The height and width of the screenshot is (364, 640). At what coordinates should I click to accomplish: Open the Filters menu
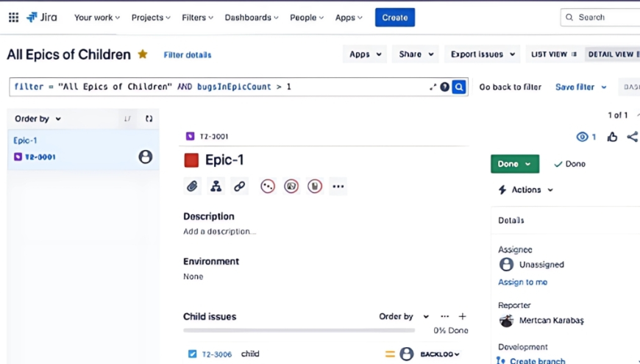coord(197,18)
